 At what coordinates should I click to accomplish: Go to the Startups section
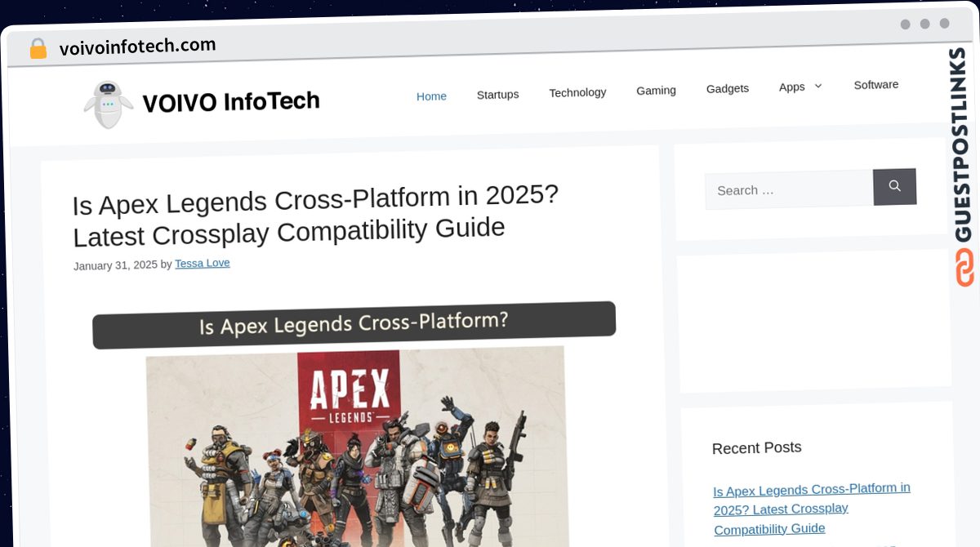coord(497,95)
